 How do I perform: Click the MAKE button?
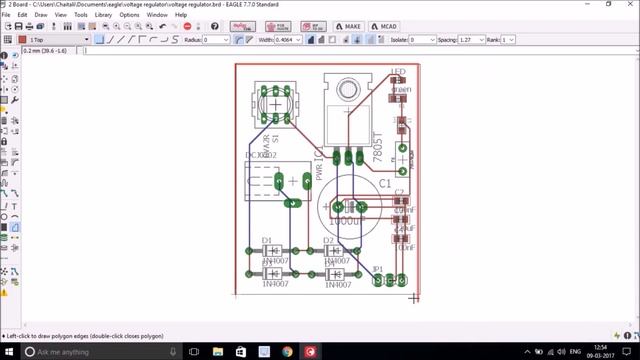348,27
